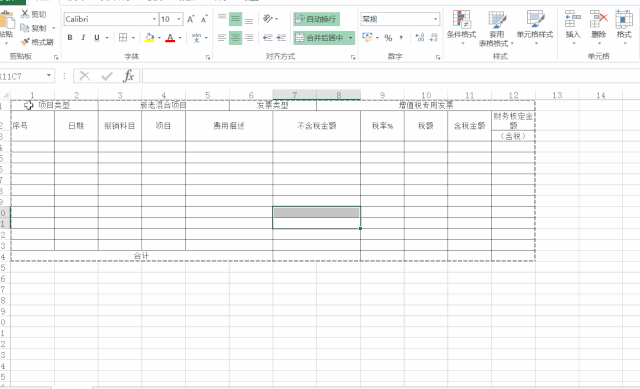Toggle Merge and Center (合并后居中)

(319, 38)
